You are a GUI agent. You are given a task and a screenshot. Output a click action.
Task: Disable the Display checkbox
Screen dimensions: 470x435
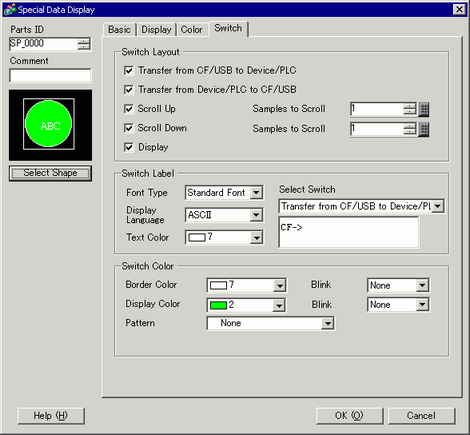(x=129, y=147)
